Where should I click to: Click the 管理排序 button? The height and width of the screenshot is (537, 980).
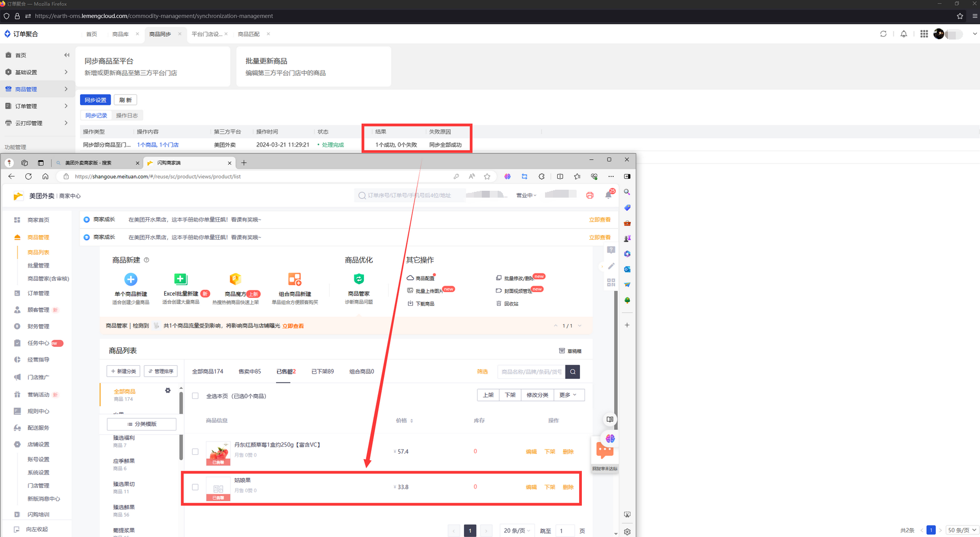coord(161,371)
